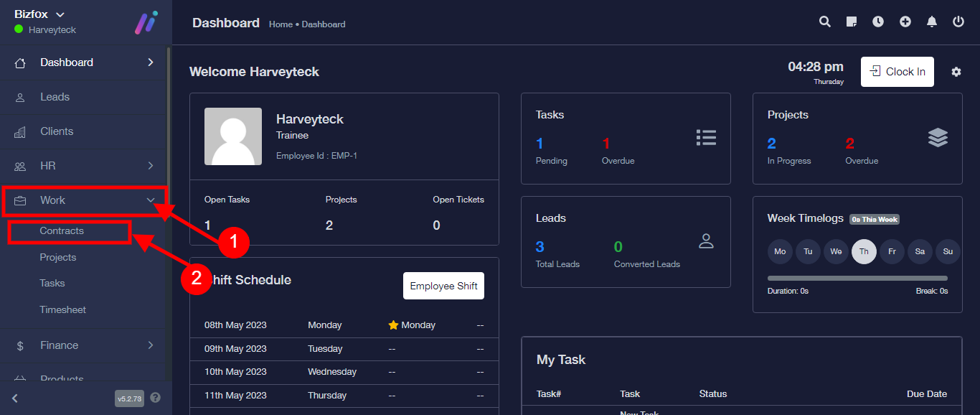
Task: Click the help question mark icon
Action: tap(155, 398)
